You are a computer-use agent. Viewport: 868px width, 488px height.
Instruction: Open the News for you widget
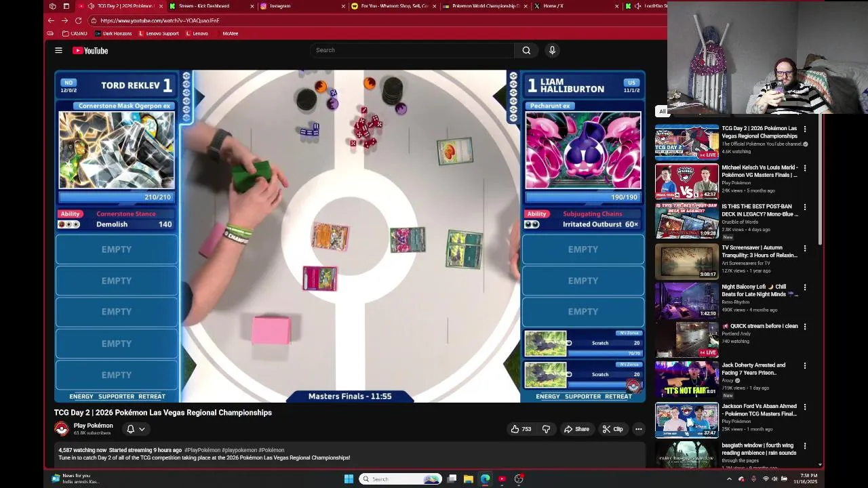coord(75,479)
